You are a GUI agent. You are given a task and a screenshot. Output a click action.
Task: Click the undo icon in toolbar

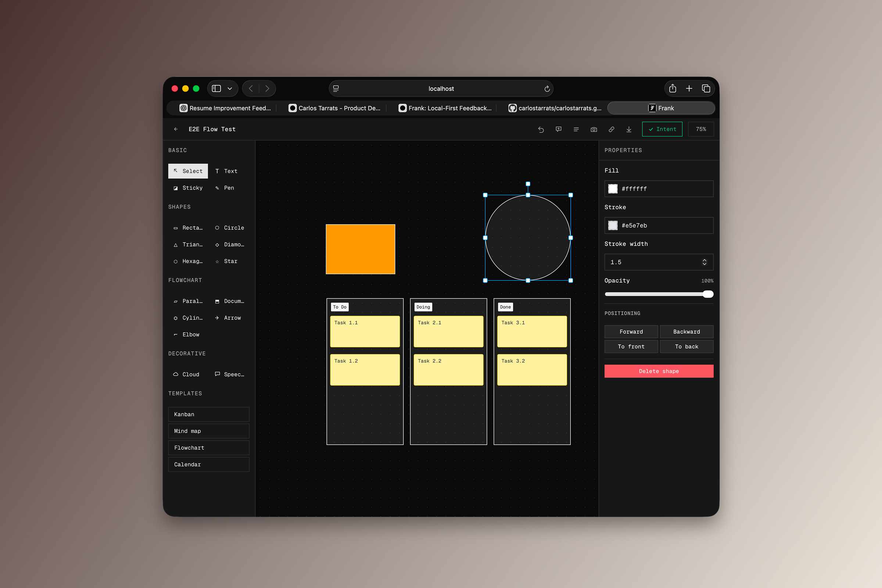pyautogui.click(x=541, y=129)
